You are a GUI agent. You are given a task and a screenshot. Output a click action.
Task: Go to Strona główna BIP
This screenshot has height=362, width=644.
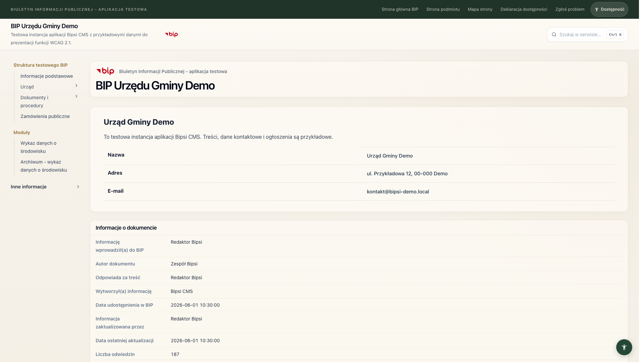tap(400, 9)
